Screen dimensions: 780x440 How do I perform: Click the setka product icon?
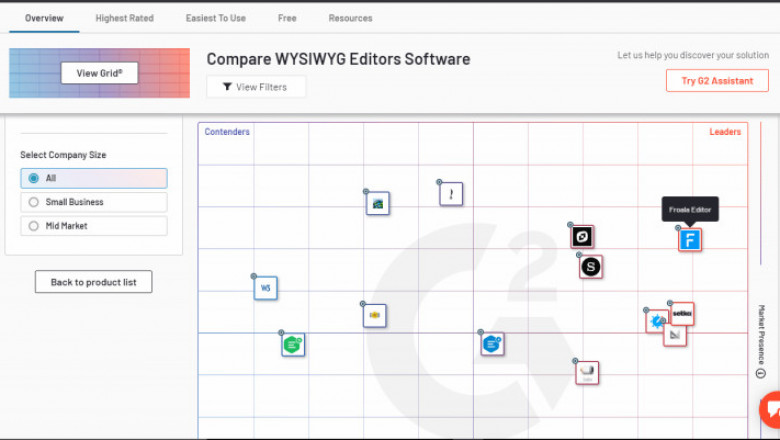point(682,314)
